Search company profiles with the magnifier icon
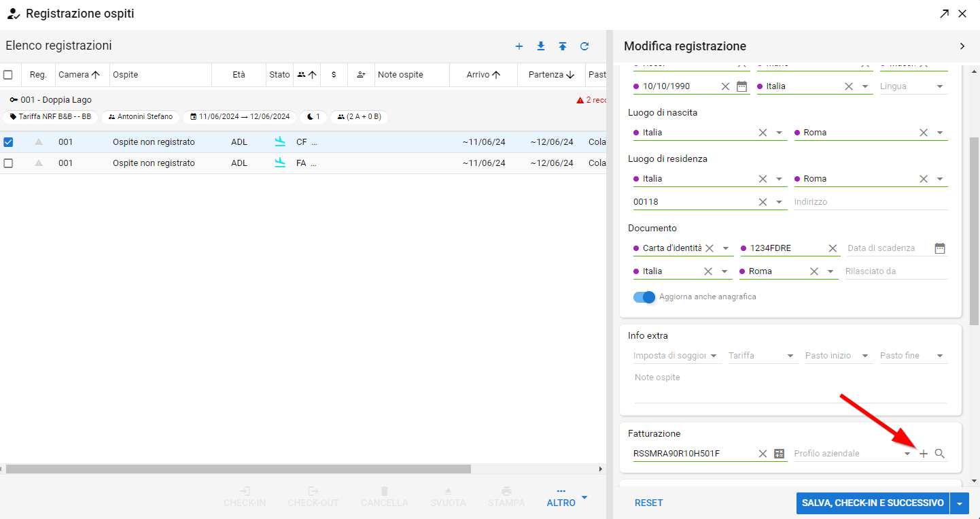Image resolution: width=980 pixels, height=519 pixels. [940, 454]
